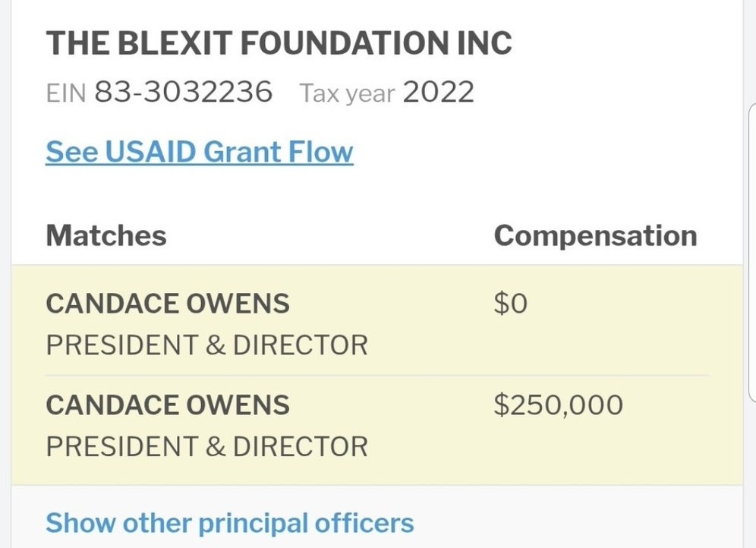Click the EIN label
756x548 pixels.
click(66, 93)
